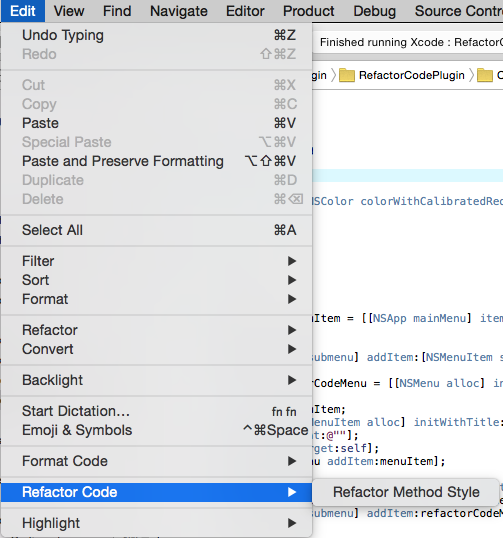
Task: Select Paste in the Edit menu
Action: coord(156,123)
